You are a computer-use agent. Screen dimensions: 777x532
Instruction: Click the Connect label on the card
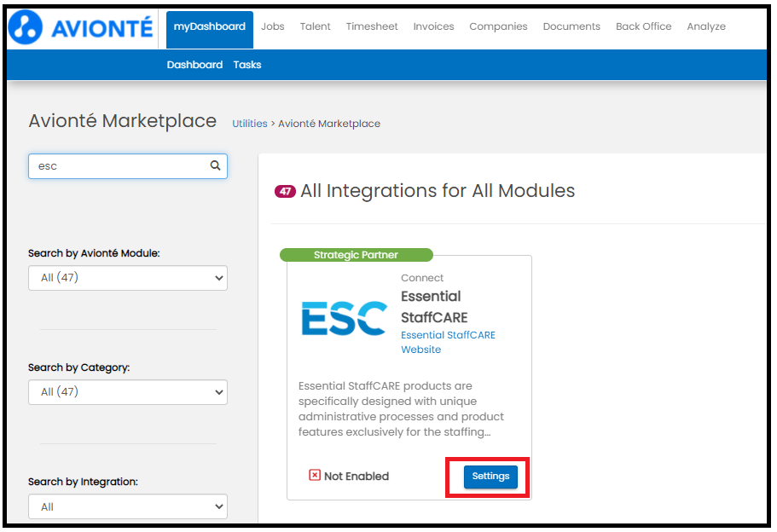click(422, 278)
